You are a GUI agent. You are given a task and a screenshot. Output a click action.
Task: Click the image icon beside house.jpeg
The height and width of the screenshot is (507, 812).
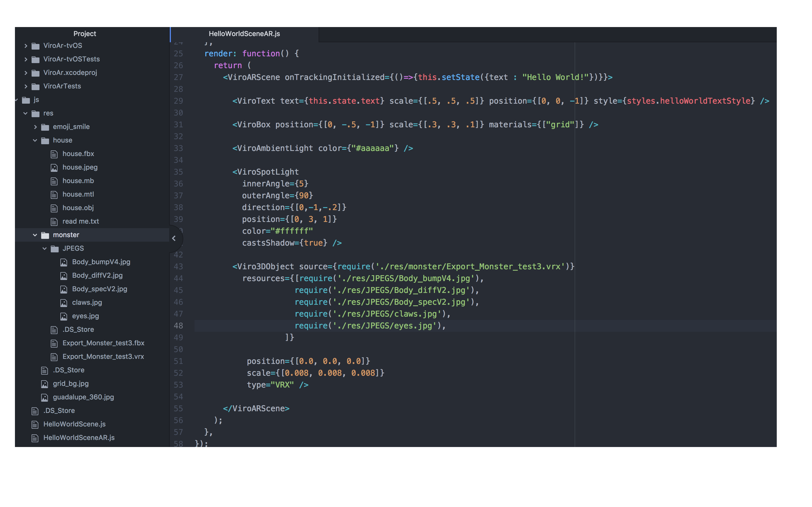click(54, 167)
